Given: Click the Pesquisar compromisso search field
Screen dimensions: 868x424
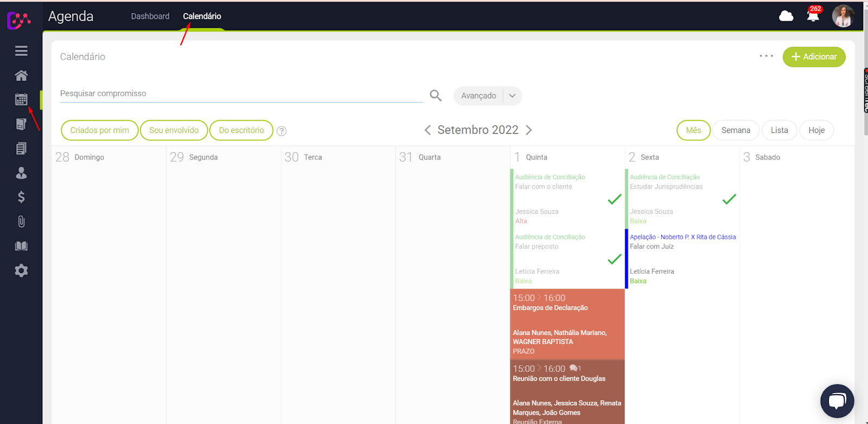Looking at the screenshot, I should pyautogui.click(x=241, y=94).
